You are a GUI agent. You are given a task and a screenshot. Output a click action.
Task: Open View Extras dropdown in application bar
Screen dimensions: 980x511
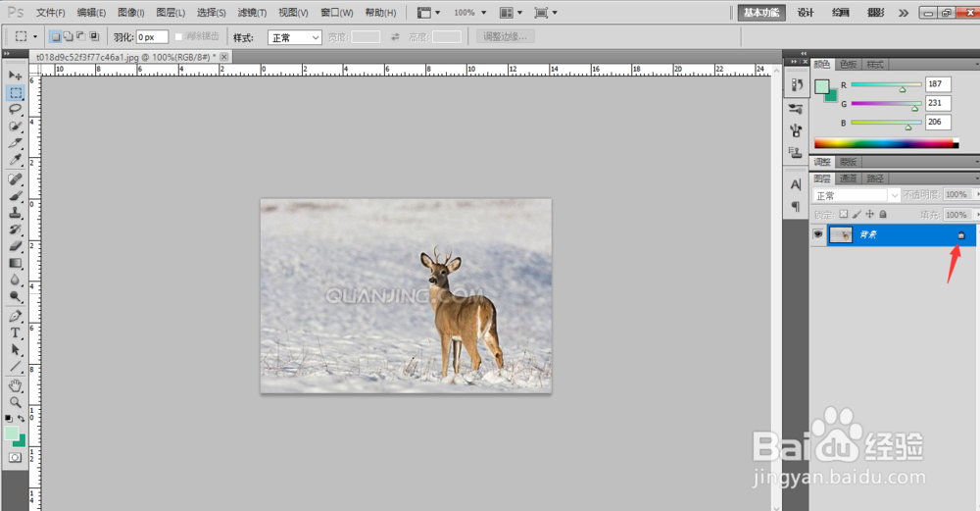tap(428, 13)
